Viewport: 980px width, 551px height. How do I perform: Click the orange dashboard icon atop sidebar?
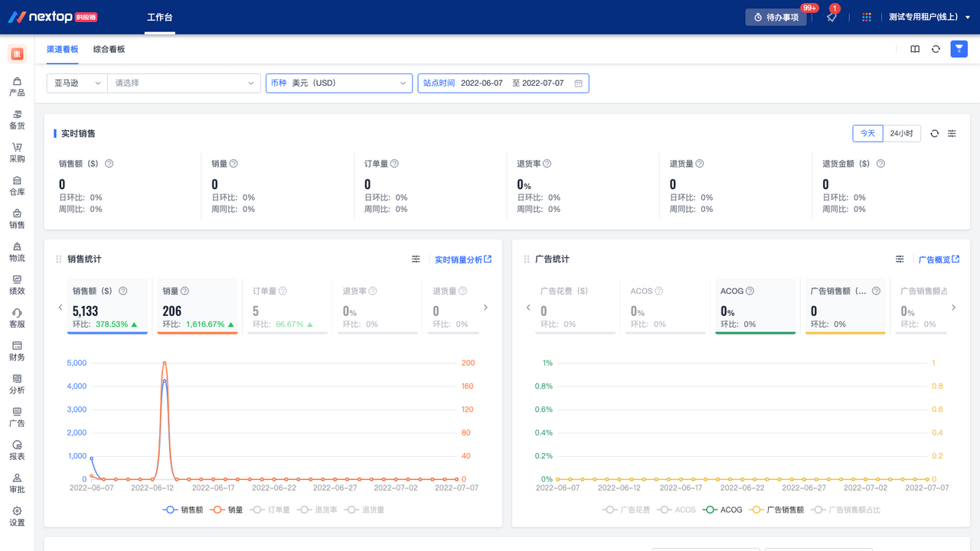point(17,54)
